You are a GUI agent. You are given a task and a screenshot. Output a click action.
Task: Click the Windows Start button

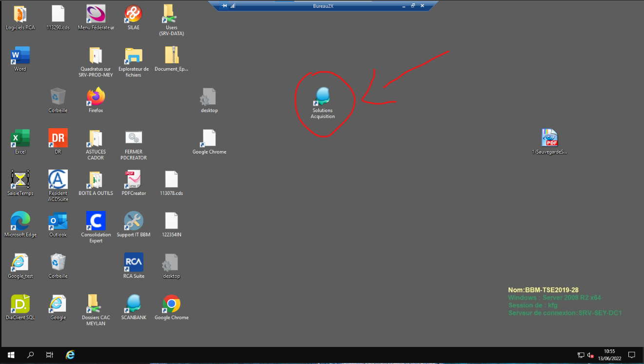(11, 355)
